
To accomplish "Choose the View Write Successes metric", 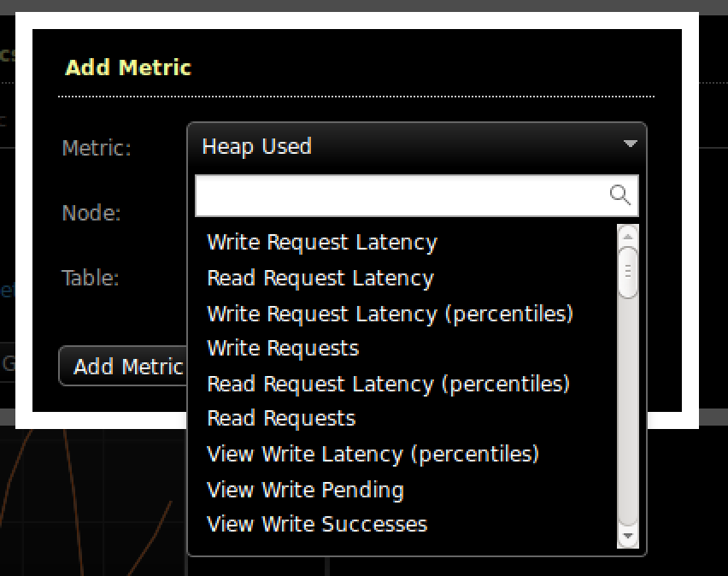I will pyautogui.click(x=315, y=524).
